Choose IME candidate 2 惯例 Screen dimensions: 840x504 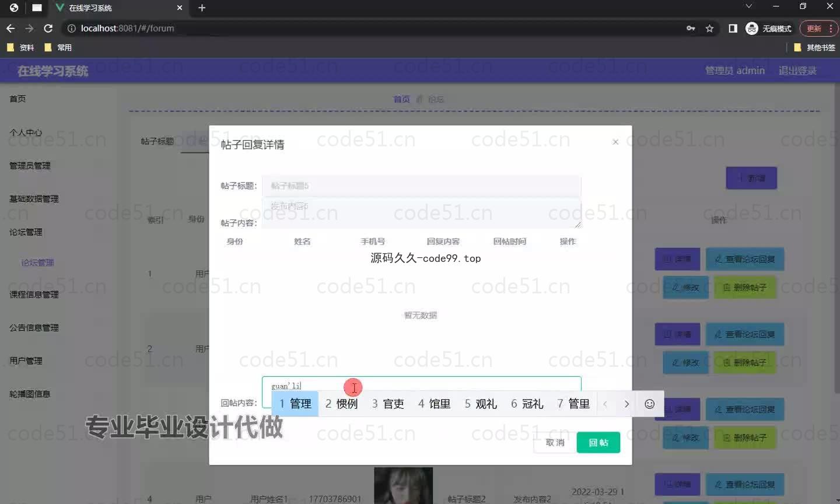[x=342, y=404]
